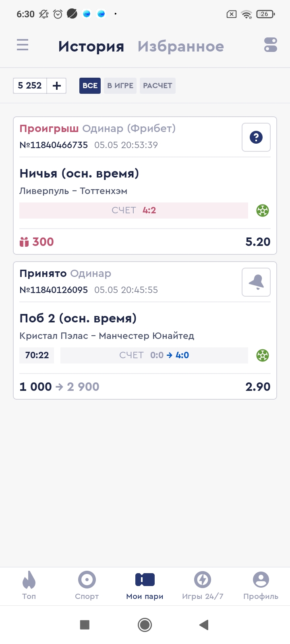Open the Поб 2 (осн. время) bet
Image resolution: width=290 pixels, height=644 pixels.
78,318
